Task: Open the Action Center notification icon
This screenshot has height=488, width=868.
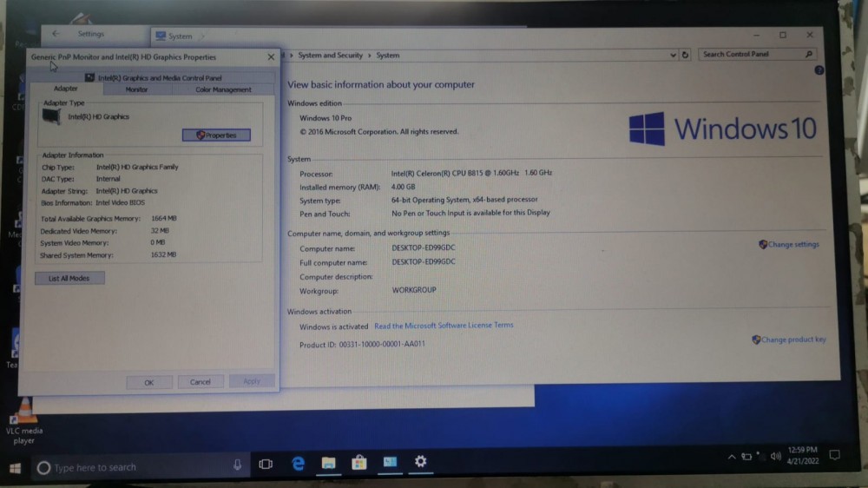Action: pyautogui.click(x=834, y=455)
